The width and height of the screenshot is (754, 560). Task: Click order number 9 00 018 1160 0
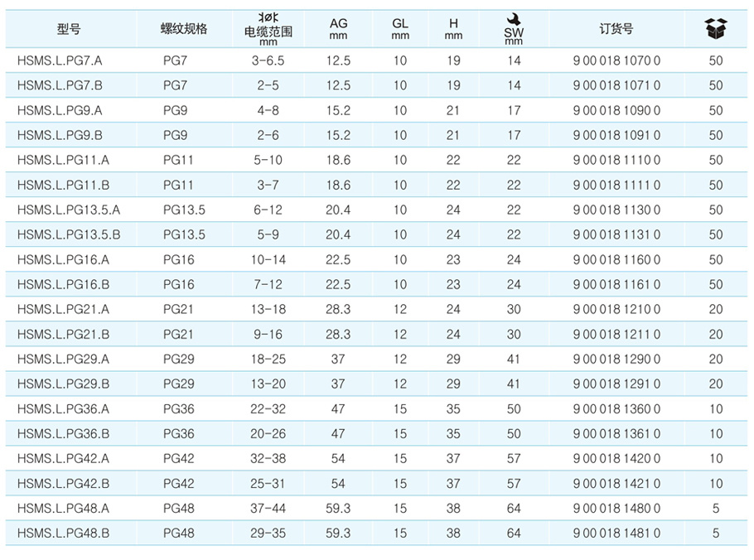tap(616, 259)
